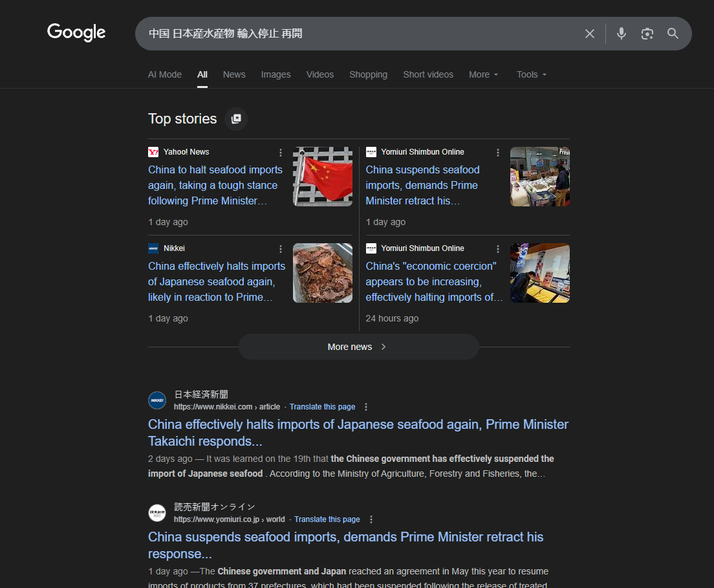Click '24 hours ago' timestamp text
This screenshot has height=588, width=714.
pyautogui.click(x=392, y=318)
